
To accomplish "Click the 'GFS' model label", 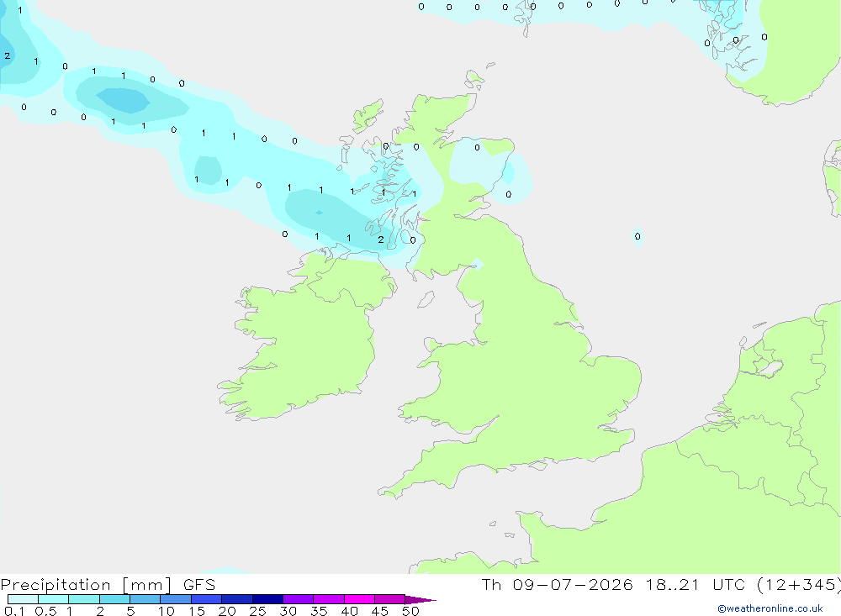I will coord(199,585).
